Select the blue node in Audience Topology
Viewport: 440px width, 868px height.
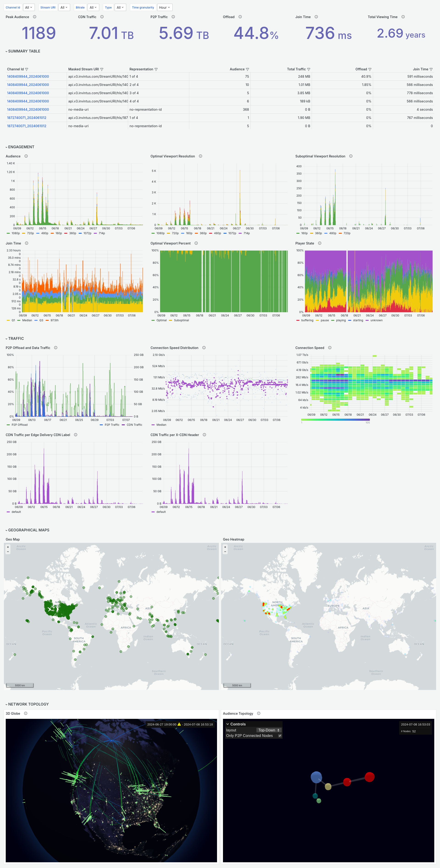tap(316, 777)
